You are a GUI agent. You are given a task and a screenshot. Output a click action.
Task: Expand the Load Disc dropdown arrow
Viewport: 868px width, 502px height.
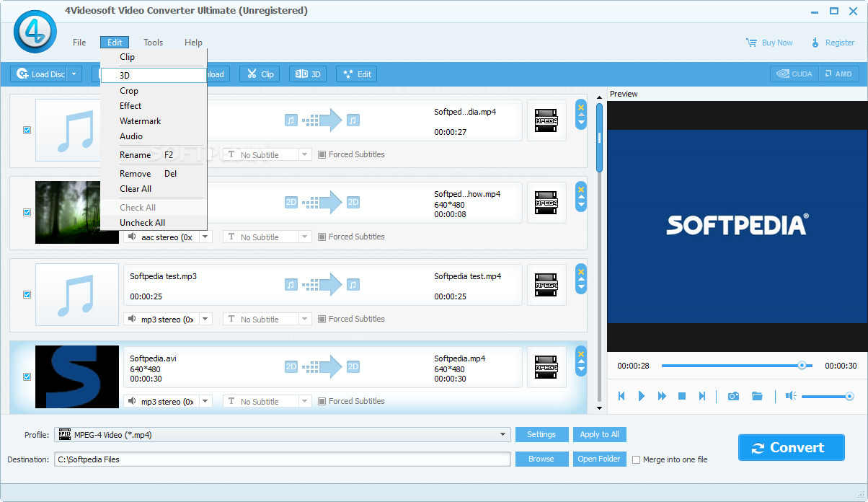click(76, 74)
